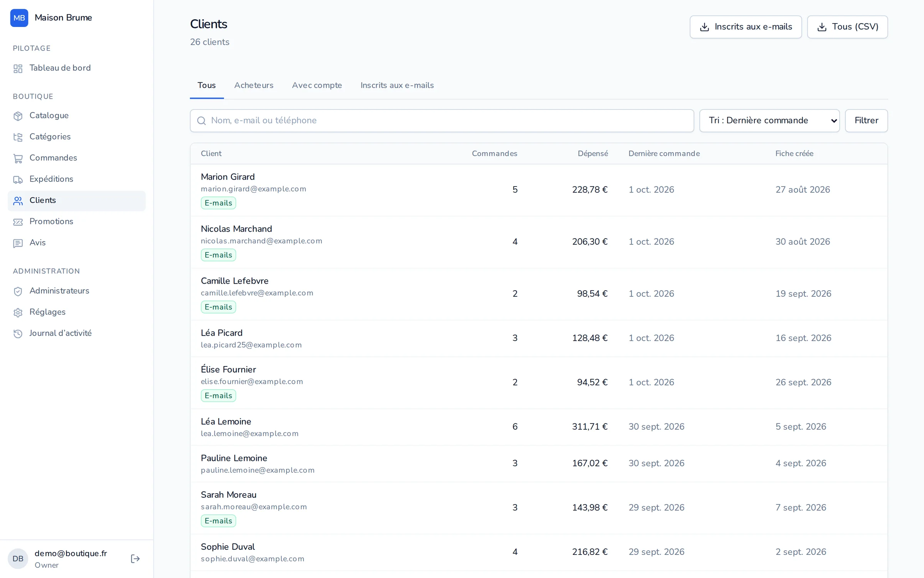Click the Fiche créée column header
The width and height of the screenshot is (924, 578).
(x=794, y=154)
